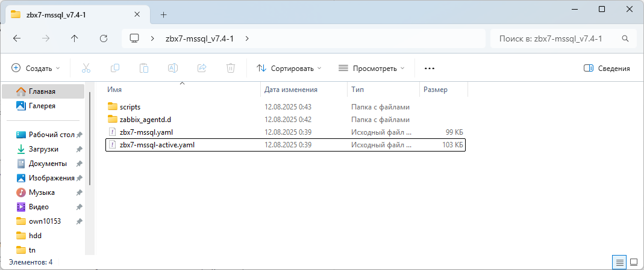Click the search magnifier icon

coord(625,38)
